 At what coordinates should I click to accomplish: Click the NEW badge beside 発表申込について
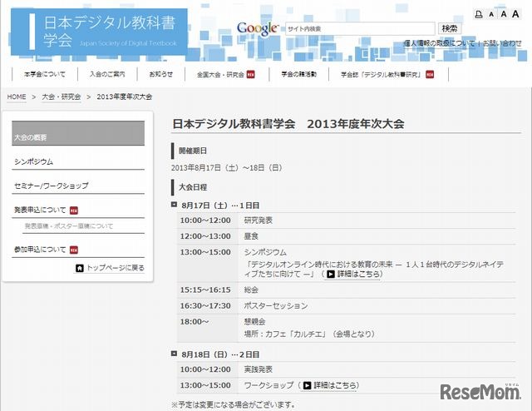click(74, 210)
